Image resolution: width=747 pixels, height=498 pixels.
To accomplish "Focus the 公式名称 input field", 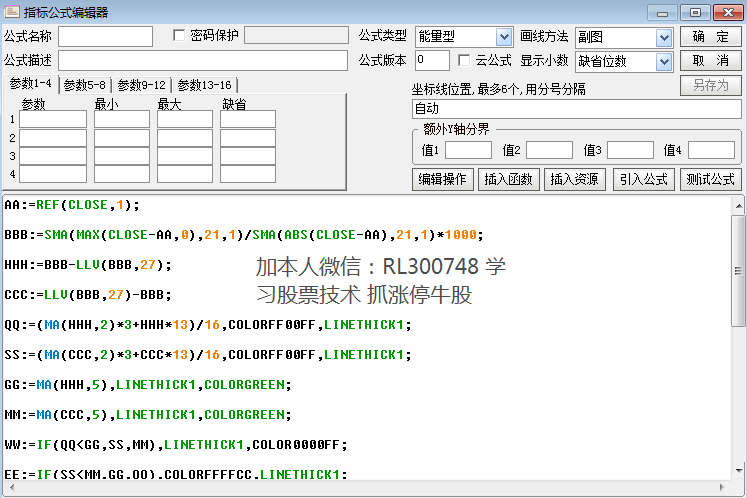I will pyautogui.click(x=105, y=36).
